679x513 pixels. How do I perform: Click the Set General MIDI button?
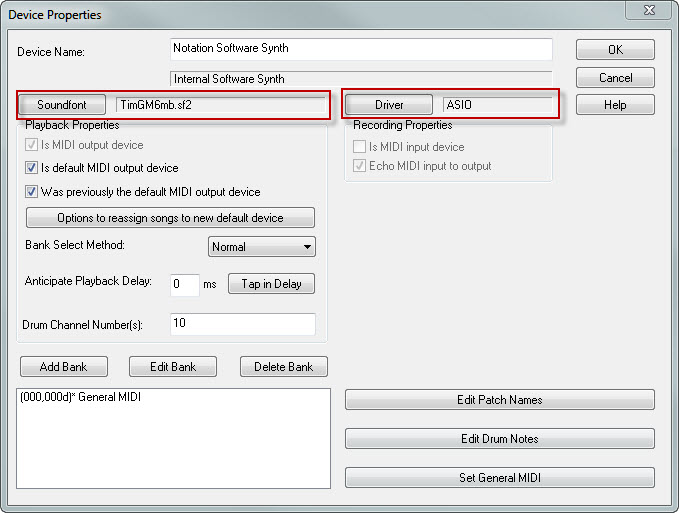pos(499,478)
